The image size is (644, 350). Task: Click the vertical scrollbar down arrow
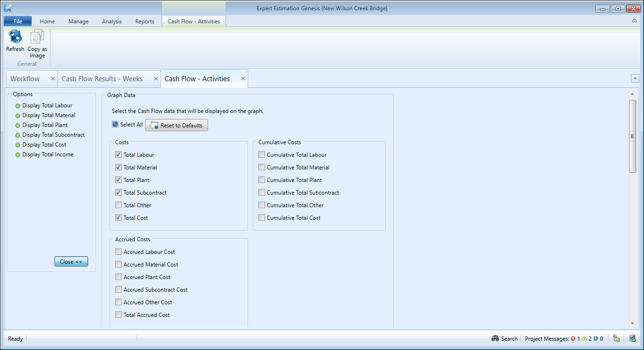[x=632, y=323]
